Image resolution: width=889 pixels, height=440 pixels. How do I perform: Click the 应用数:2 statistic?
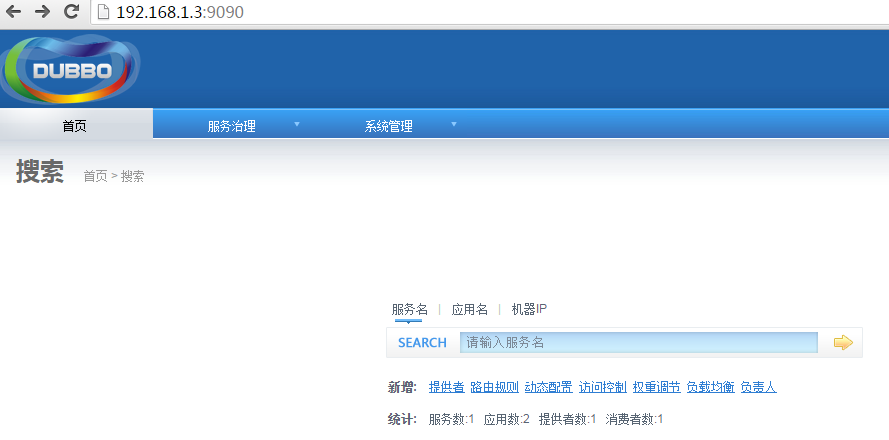click(506, 420)
